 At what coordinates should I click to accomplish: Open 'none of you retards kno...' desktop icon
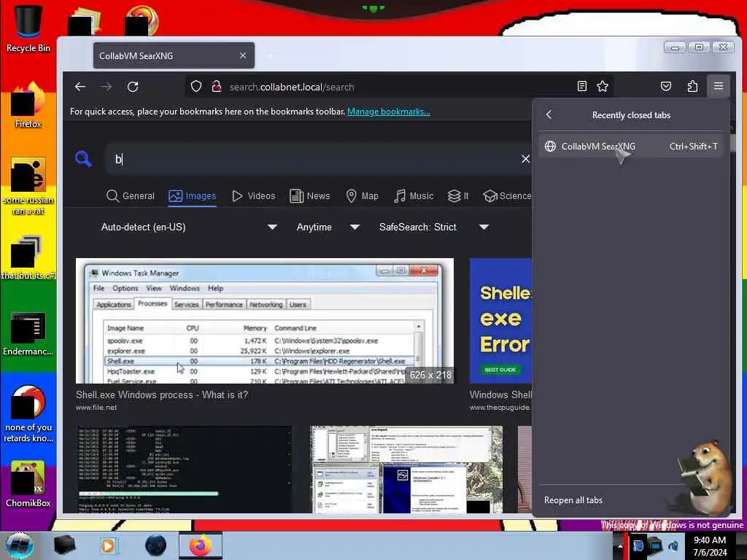[x=28, y=413]
